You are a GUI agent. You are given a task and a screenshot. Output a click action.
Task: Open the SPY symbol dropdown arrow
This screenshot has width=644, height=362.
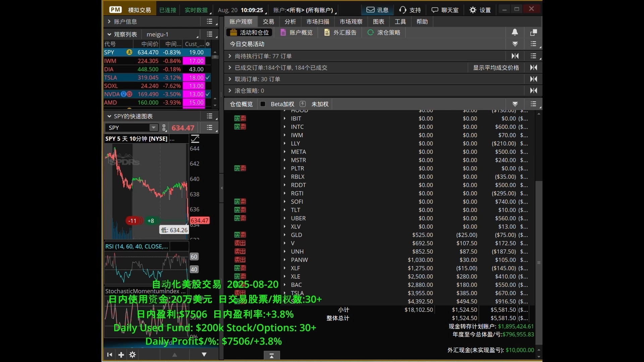(153, 128)
